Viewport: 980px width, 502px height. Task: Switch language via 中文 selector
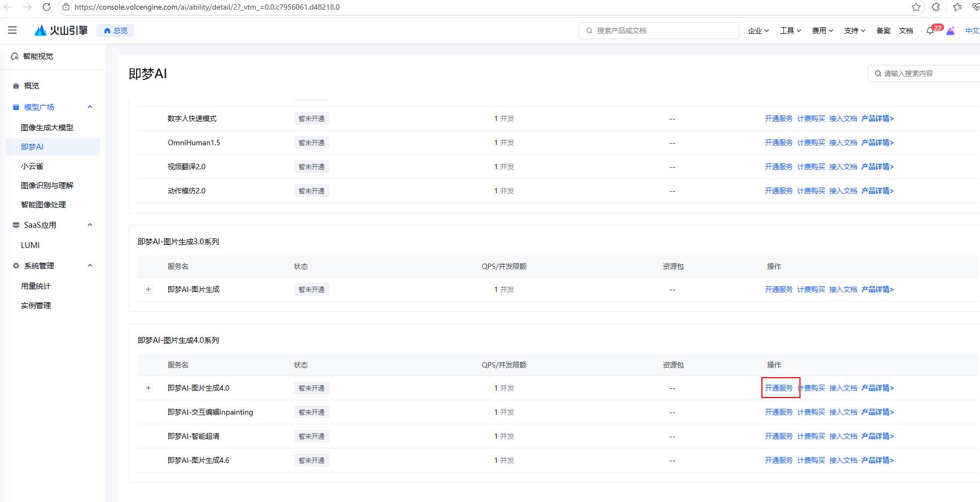point(972,31)
